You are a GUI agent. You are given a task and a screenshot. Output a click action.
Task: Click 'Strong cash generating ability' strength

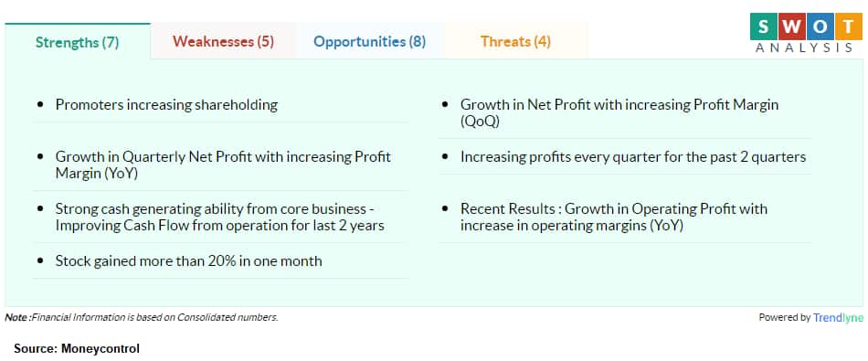tap(220, 218)
